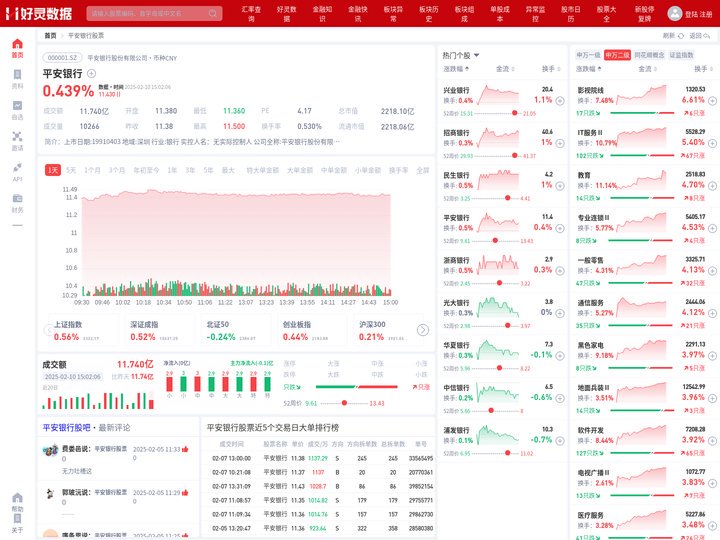Click the plus icon on 兴业银行 row
Image resolution: width=720 pixels, height=540 pixels.
pos(560,101)
